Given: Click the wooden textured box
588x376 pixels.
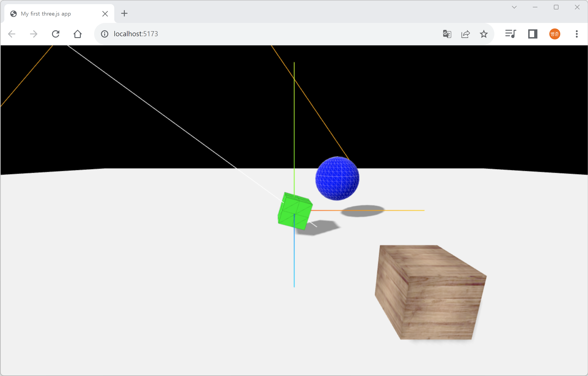Looking at the screenshot, I should coord(430,293).
